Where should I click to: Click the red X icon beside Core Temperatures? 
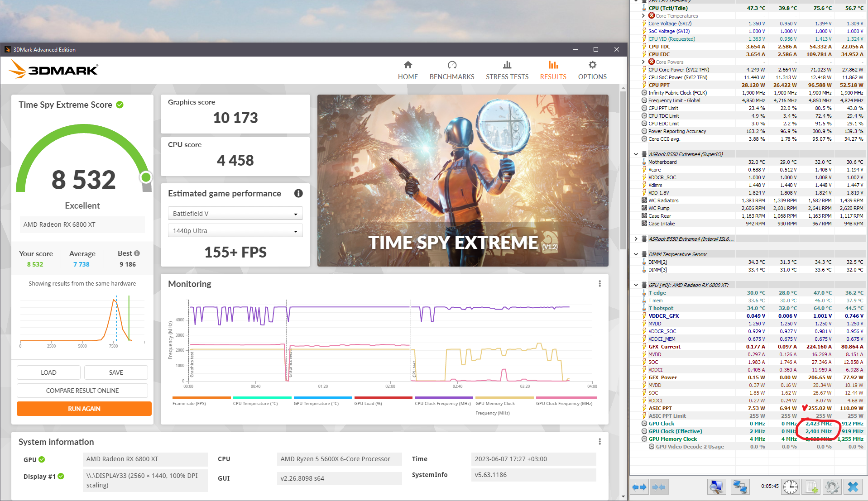652,16
